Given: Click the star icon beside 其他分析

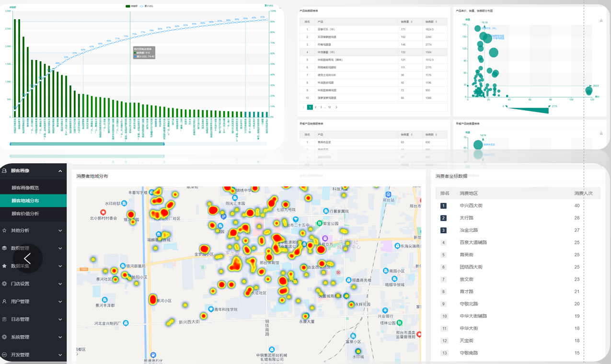Looking at the screenshot, I should click(x=4, y=230).
